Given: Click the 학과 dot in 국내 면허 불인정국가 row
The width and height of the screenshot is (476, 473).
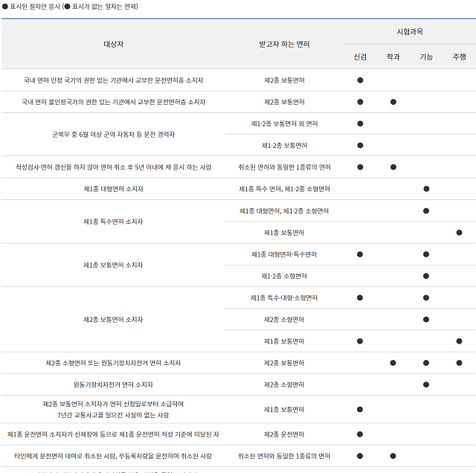Looking at the screenshot, I should (393, 102).
